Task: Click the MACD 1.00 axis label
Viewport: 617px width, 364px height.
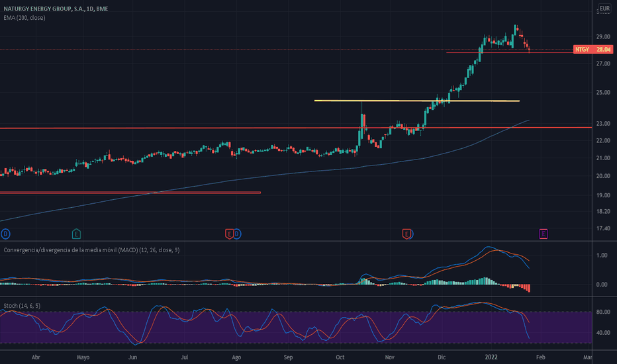Action: pyautogui.click(x=602, y=255)
